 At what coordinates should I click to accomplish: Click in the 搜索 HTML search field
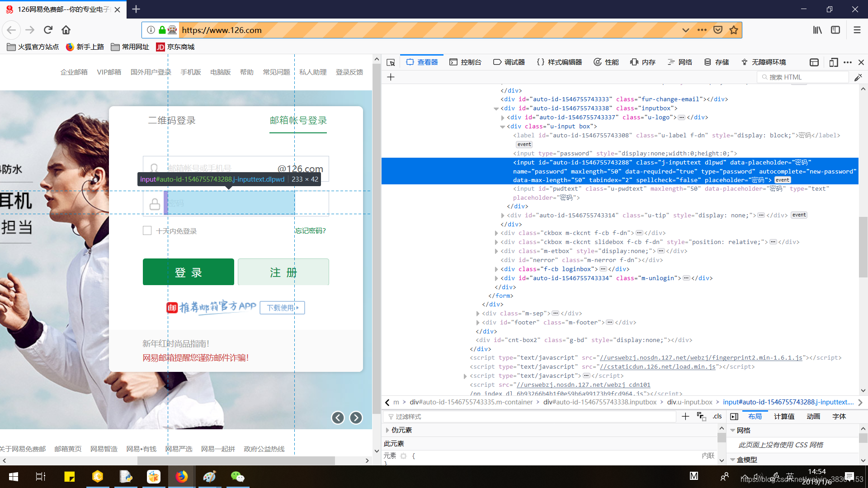tap(803, 77)
